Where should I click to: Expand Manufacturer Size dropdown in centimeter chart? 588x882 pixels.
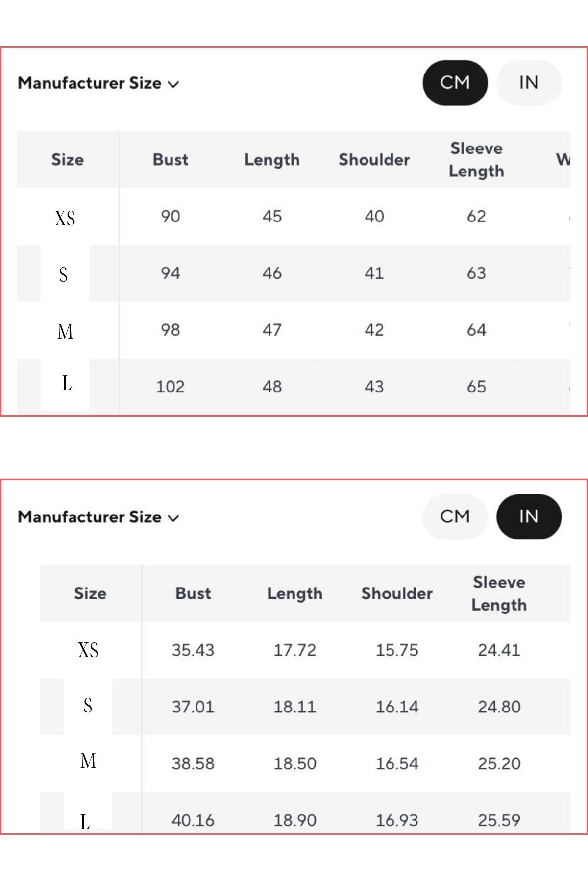[x=98, y=83]
